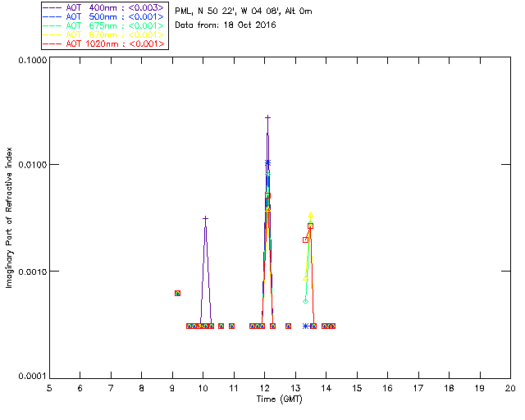Click the x-axis tick label 11
Screen dimensions: 525x420
coord(234,388)
